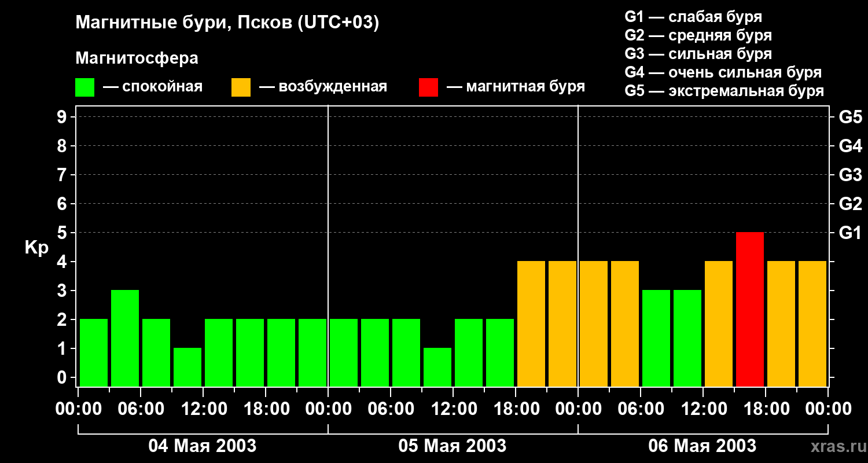868x463 pixels.
Task: Select the "05 Мая 2003" date label
Action: point(453,446)
